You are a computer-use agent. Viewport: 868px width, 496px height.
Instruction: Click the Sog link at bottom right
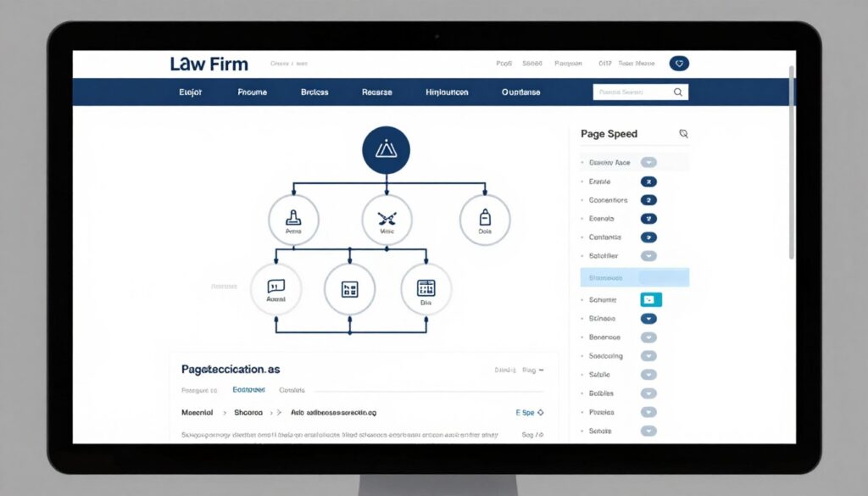click(x=532, y=435)
